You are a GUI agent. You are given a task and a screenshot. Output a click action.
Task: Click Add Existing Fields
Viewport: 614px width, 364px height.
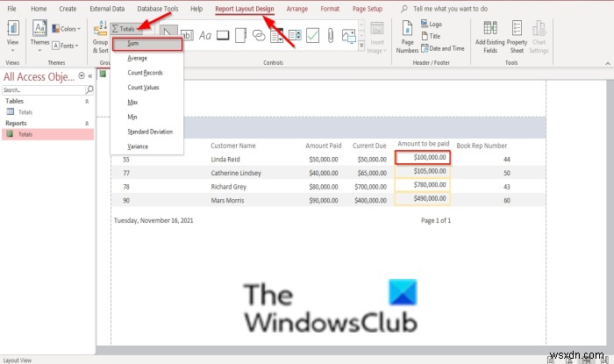click(x=489, y=37)
